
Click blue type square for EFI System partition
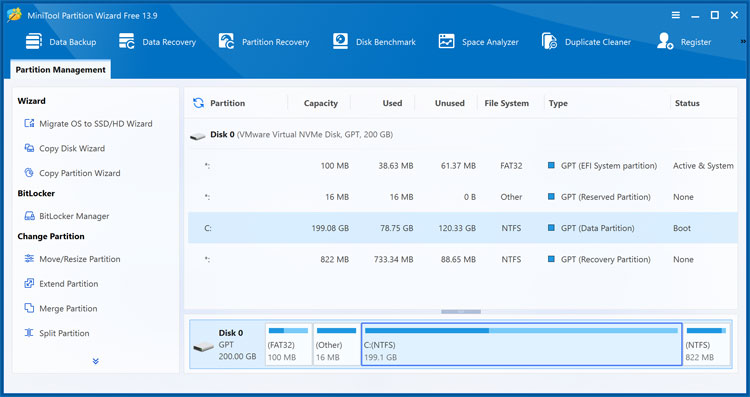[551, 165]
